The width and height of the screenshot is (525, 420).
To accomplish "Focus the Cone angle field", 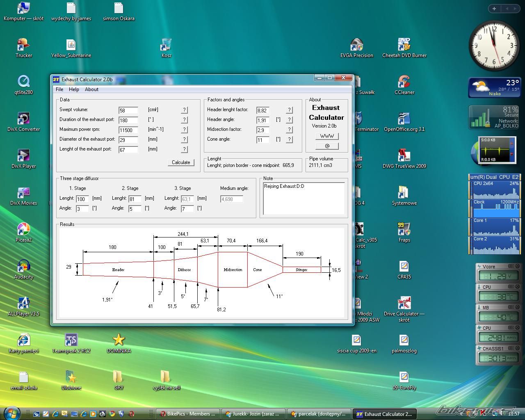I will point(263,140).
